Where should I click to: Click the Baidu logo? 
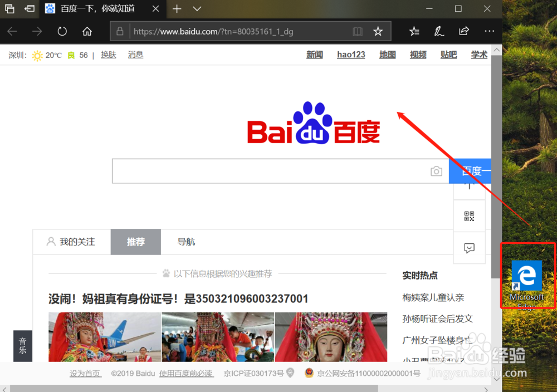click(314, 123)
